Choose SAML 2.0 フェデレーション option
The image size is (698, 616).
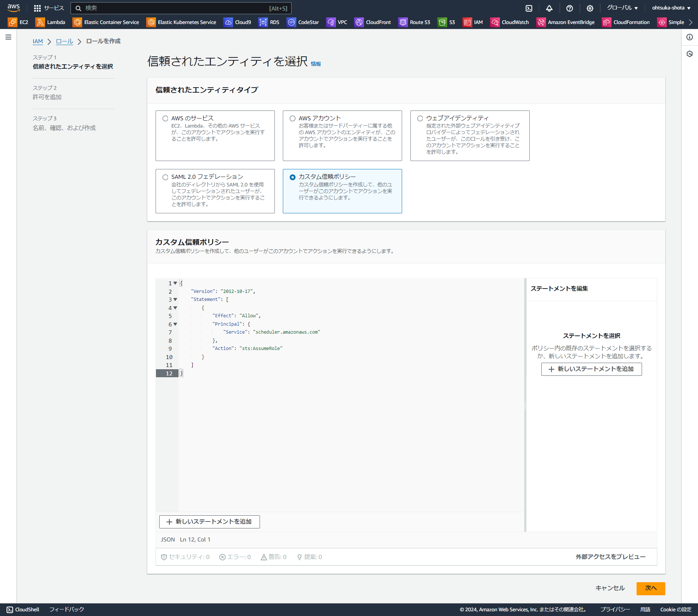tap(165, 177)
